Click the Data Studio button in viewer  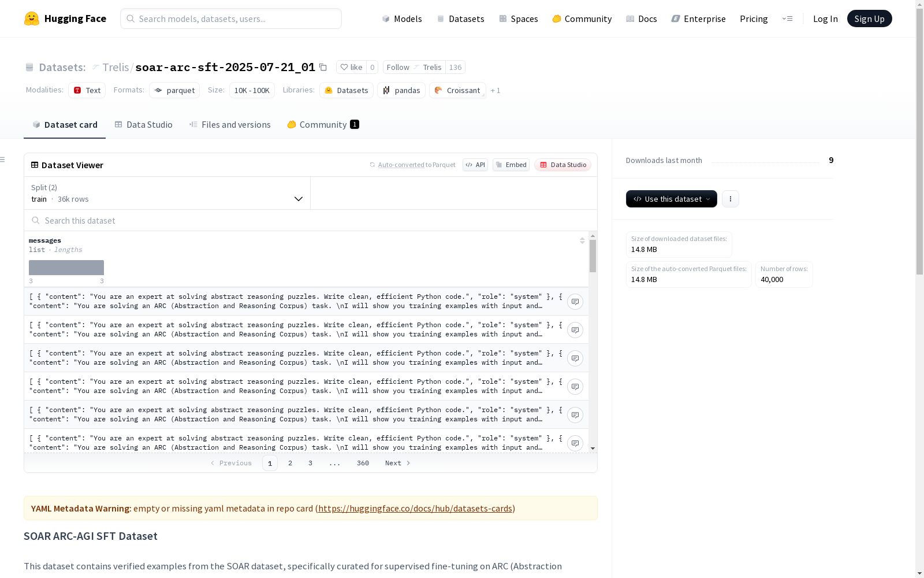pyautogui.click(x=562, y=165)
